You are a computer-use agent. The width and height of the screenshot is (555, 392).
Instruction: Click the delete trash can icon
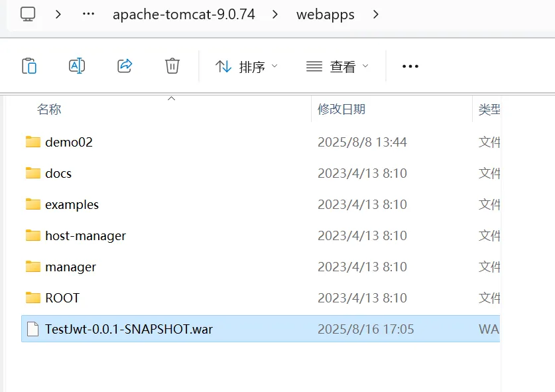click(x=172, y=66)
